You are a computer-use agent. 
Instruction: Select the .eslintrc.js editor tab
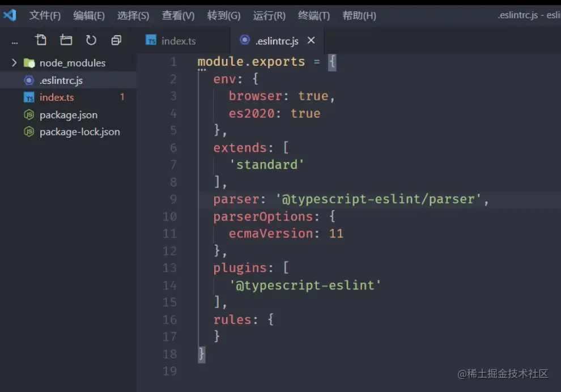pos(277,41)
